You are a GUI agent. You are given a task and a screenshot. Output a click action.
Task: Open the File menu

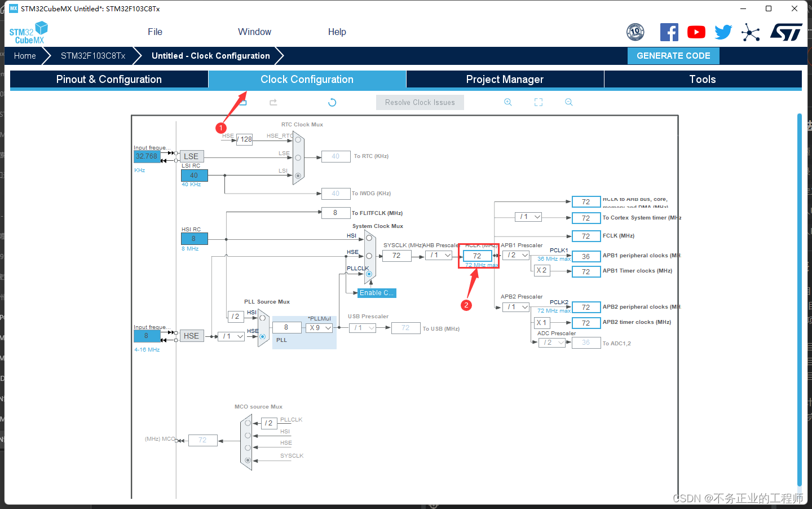coord(155,32)
